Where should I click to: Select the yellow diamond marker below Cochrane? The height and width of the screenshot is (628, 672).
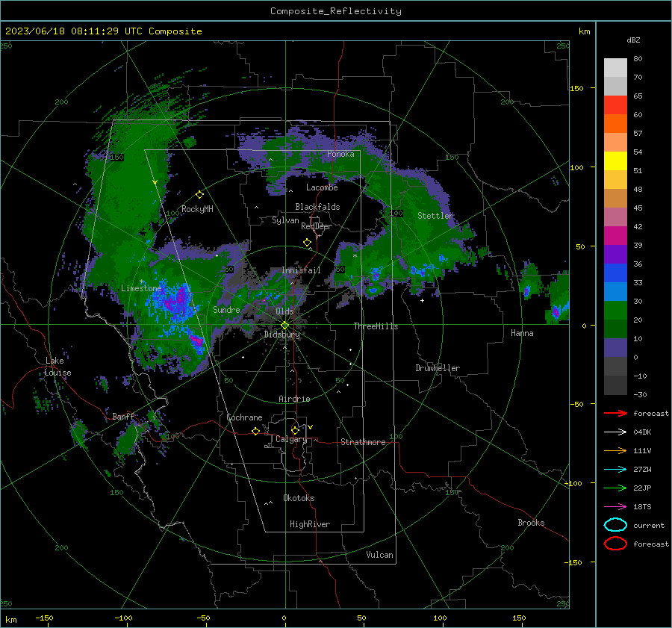(x=256, y=431)
